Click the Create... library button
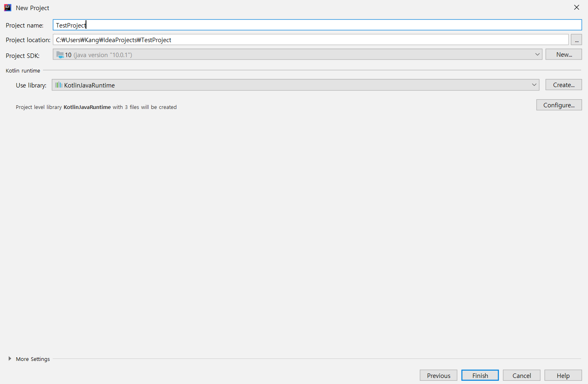This screenshot has height=384, width=588. (x=564, y=85)
